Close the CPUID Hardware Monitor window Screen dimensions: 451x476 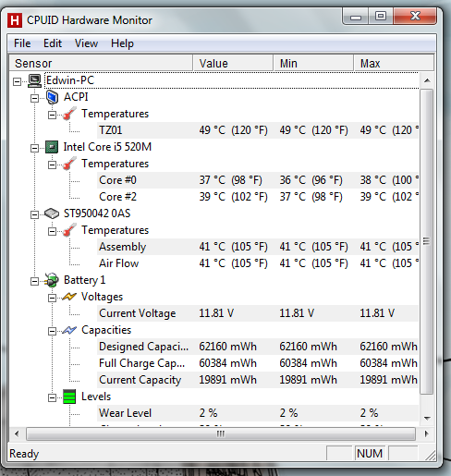tap(415, 17)
